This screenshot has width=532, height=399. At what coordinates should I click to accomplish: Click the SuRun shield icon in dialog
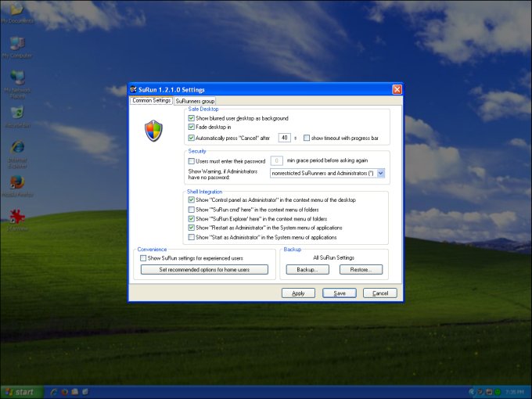pyautogui.click(x=153, y=130)
